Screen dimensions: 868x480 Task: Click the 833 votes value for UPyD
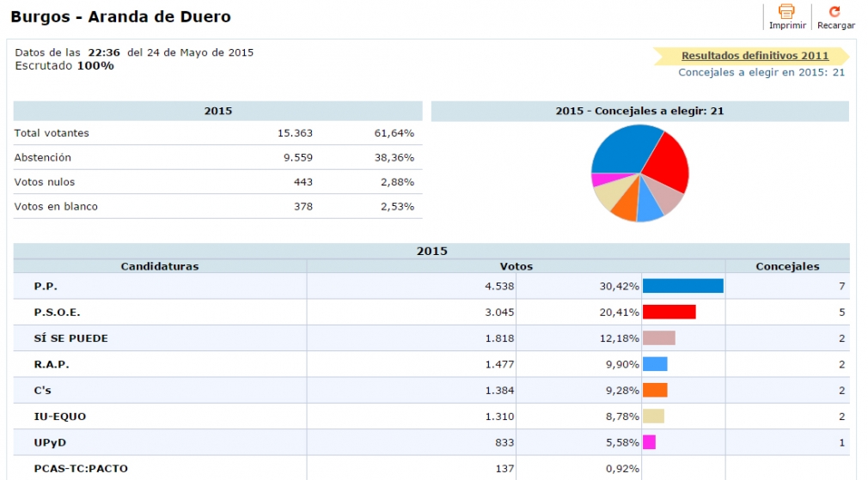[504, 442]
